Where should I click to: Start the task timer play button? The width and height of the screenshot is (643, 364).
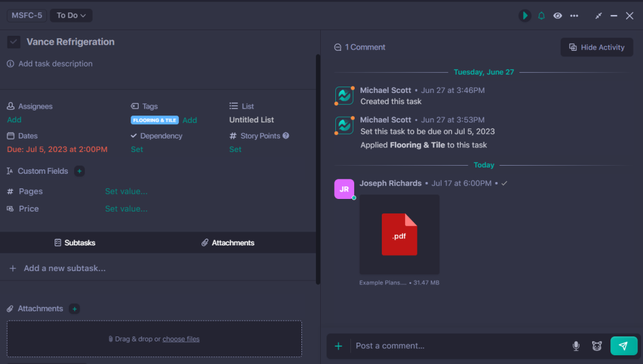(524, 16)
